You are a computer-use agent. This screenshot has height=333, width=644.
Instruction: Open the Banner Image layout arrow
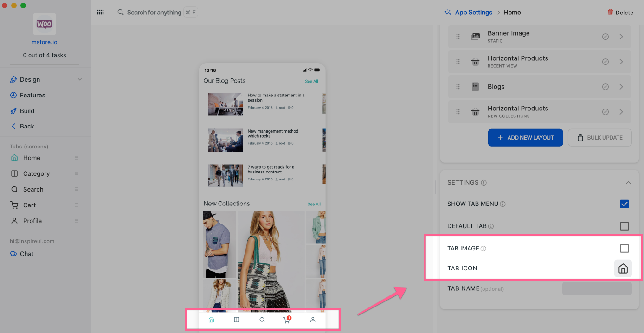point(621,37)
